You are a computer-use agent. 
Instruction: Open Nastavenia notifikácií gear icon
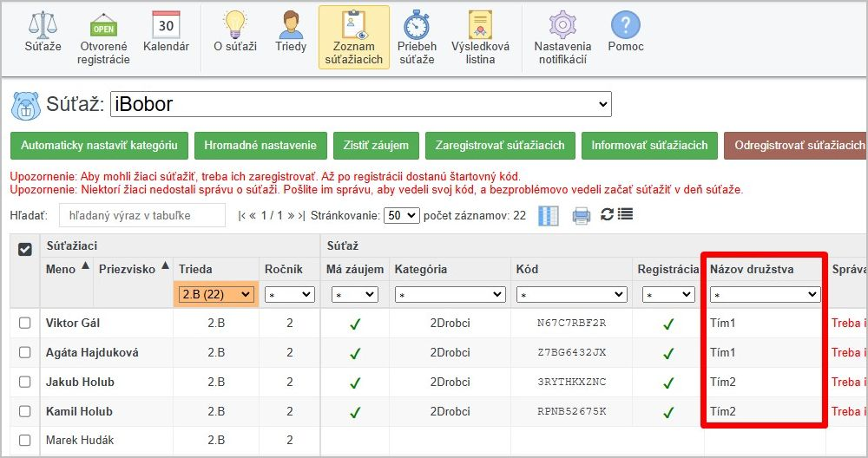coord(562,38)
